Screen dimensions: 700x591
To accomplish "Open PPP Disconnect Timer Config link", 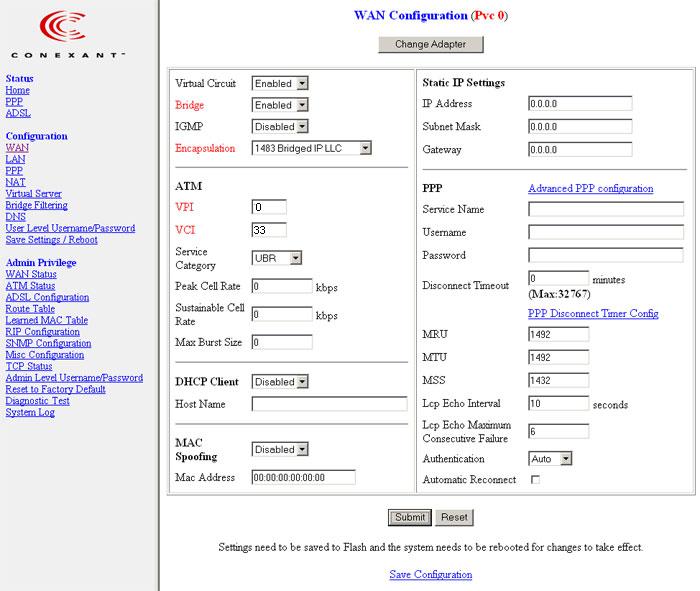I will 593,313.
